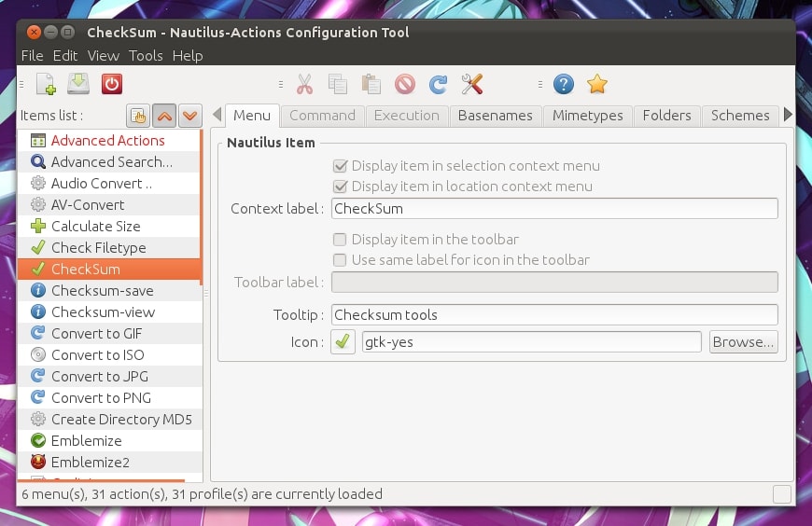
Task: Open the View menu
Action: (103, 56)
